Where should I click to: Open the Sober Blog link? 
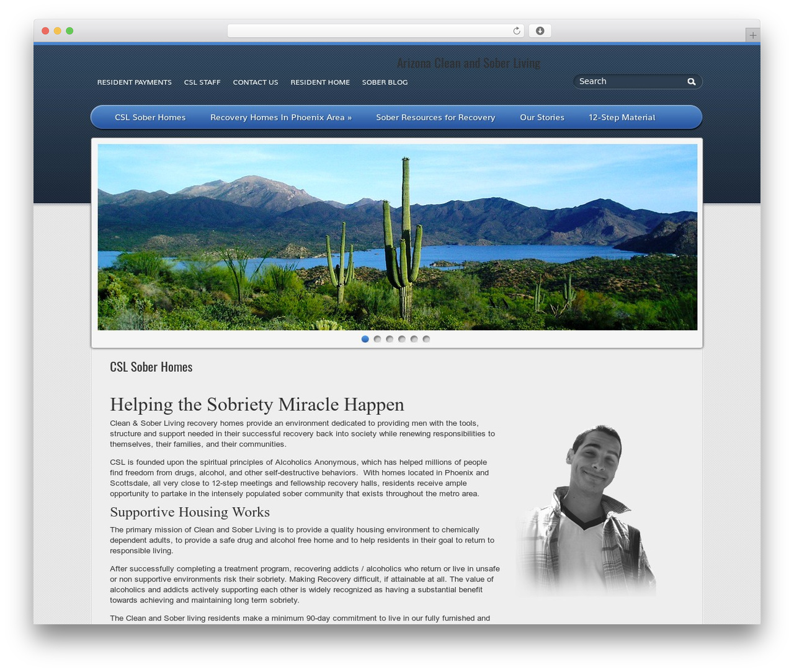pos(385,82)
